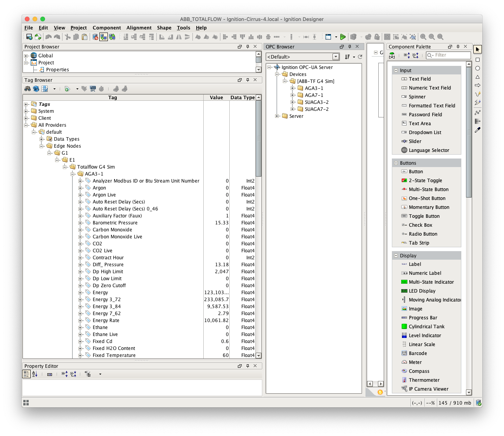Image resolution: width=504 pixels, height=436 pixels.
Task: Pin the Tag Browser panel
Action: (x=248, y=80)
